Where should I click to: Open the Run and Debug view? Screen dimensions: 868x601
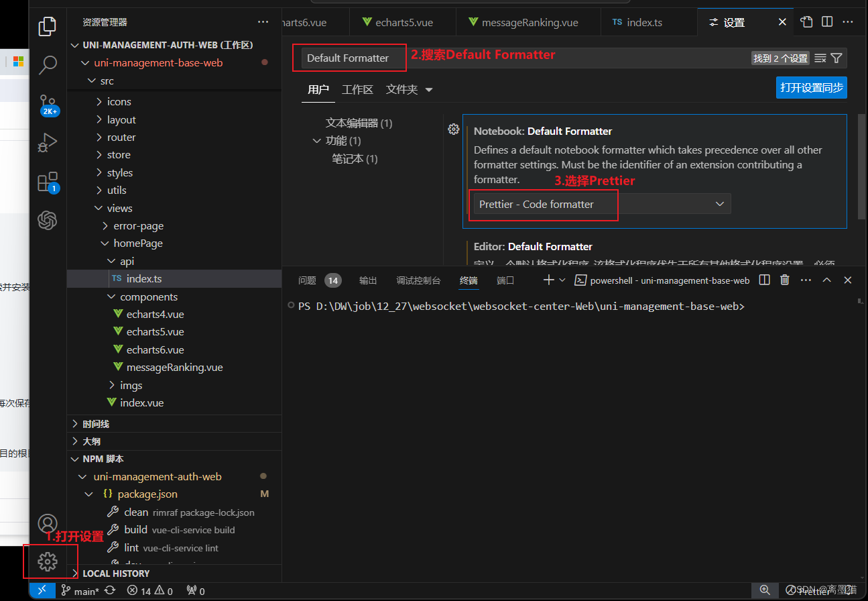(x=48, y=143)
